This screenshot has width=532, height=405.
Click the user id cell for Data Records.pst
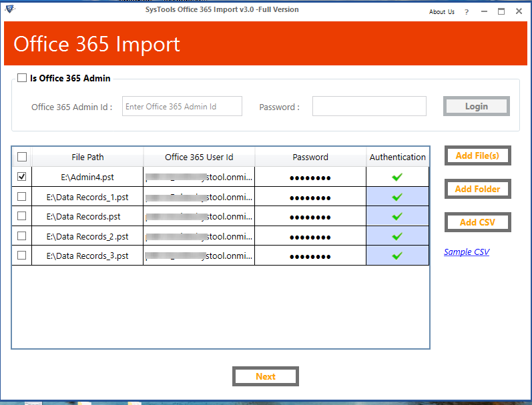pos(199,216)
